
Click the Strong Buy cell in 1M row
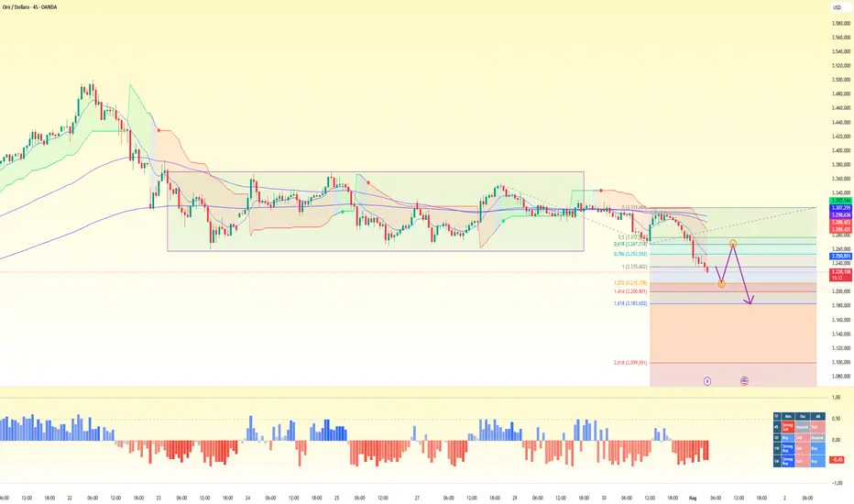point(788,462)
